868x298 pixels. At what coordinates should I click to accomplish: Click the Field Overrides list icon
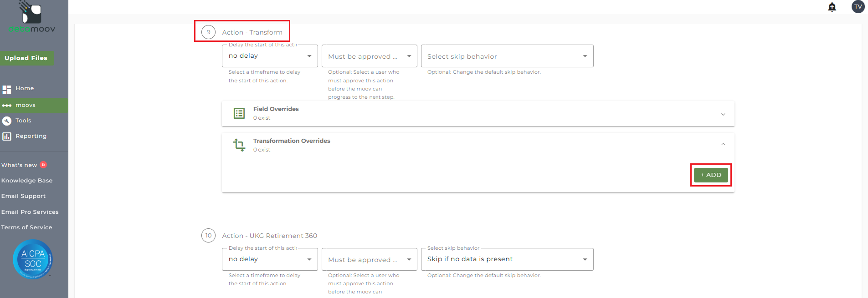pyautogui.click(x=239, y=113)
